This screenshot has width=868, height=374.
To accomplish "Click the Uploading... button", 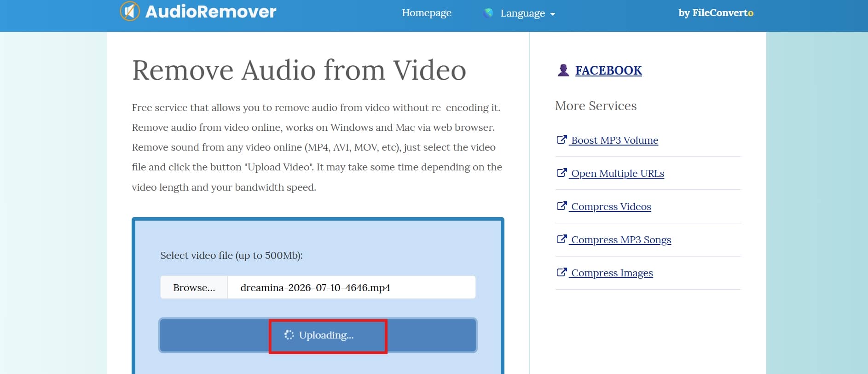I will tap(318, 335).
